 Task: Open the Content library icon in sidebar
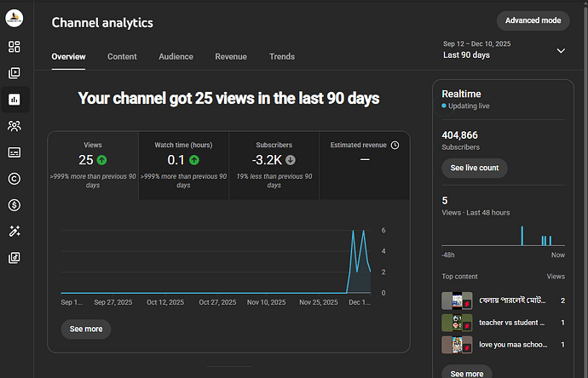14,73
